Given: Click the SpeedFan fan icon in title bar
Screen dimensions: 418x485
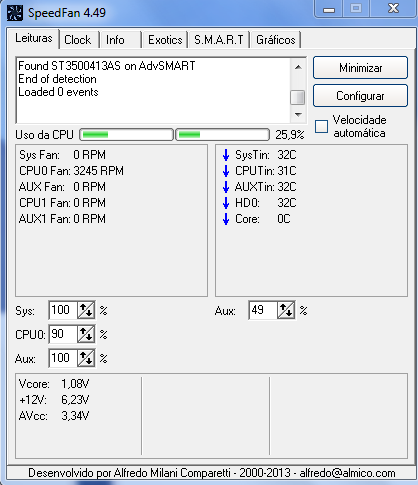Looking at the screenshot, I should 15,13.
